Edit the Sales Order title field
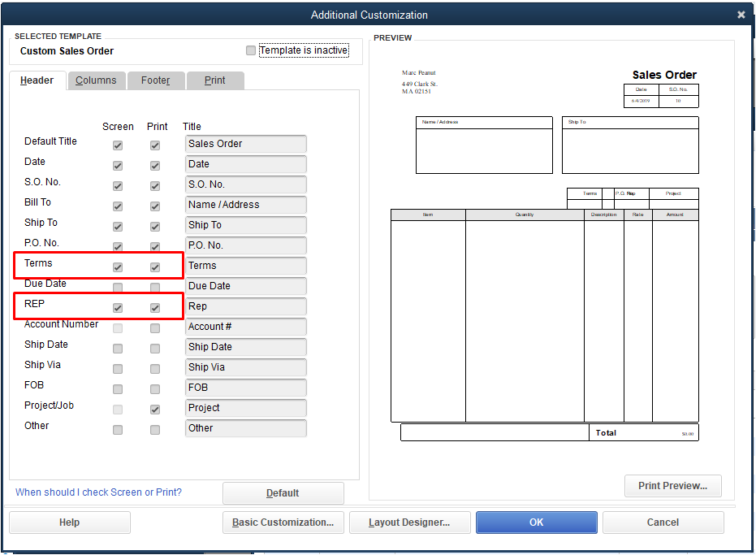The height and width of the screenshot is (555, 756). [246, 144]
